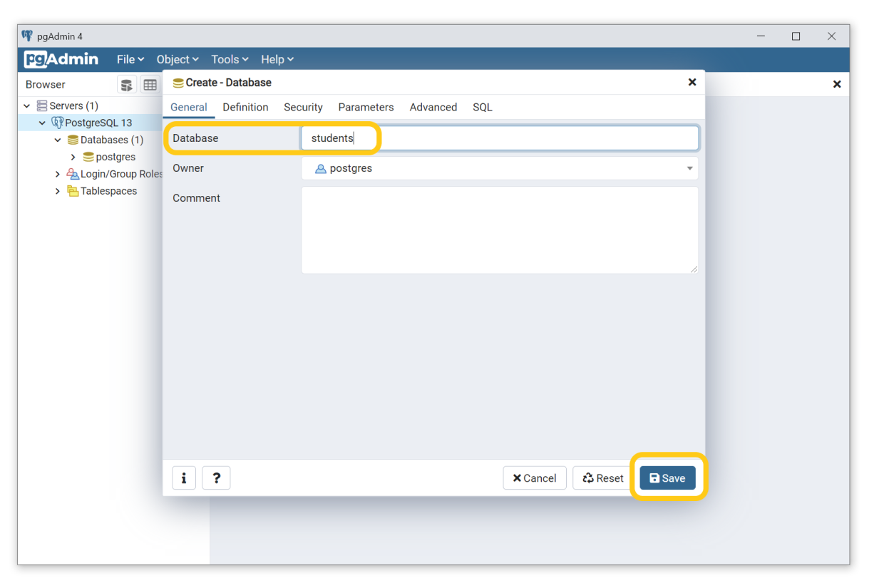Click the Comment text area
The width and height of the screenshot is (879, 588).
click(x=500, y=230)
